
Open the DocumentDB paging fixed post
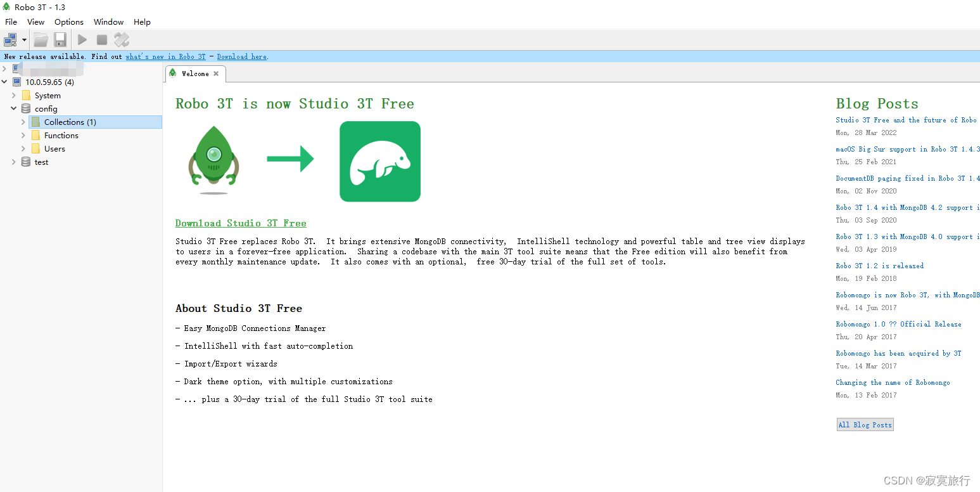[x=907, y=178]
